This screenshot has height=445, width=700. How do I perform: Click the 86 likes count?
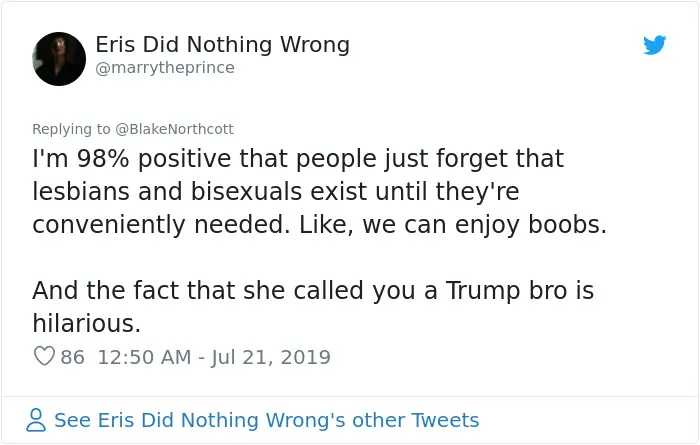[x=73, y=357]
